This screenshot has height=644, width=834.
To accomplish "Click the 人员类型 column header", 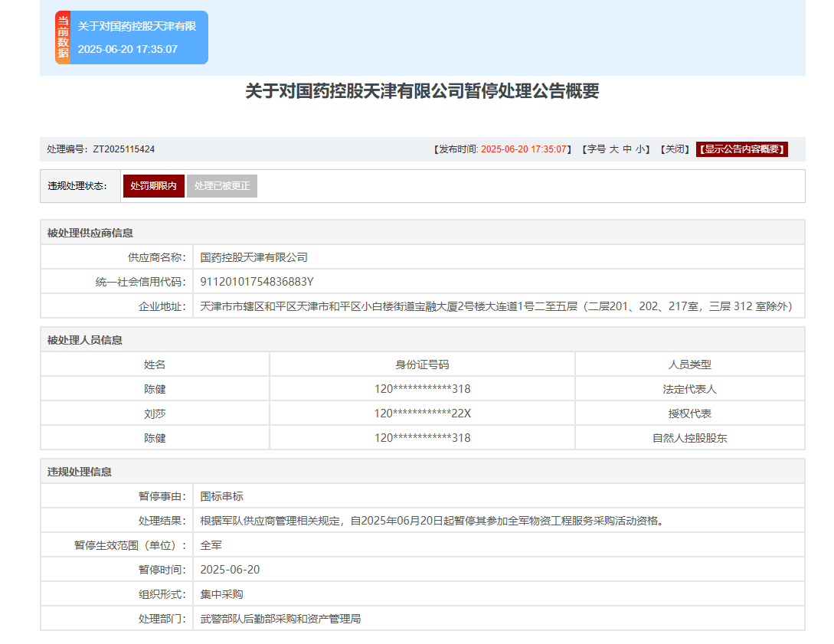I will tap(690, 364).
